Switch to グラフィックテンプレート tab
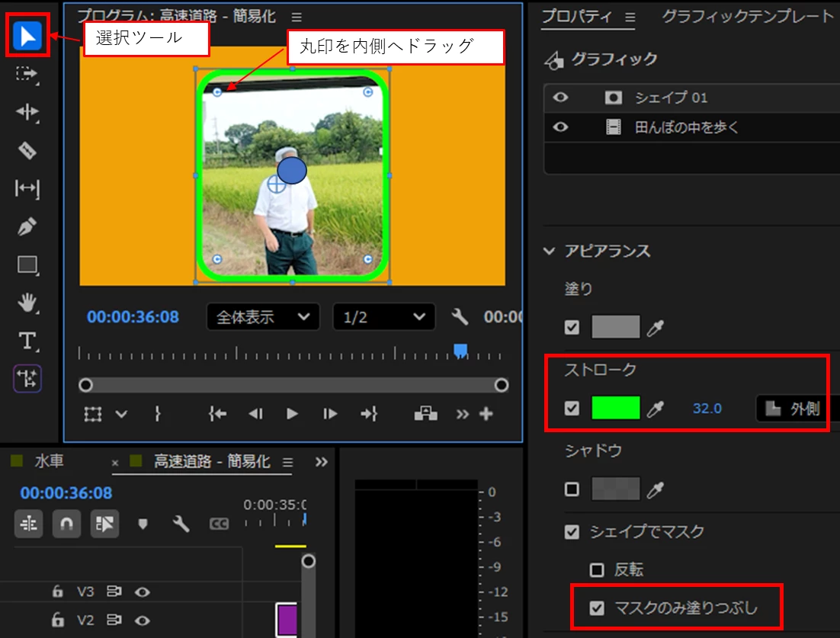 [748, 17]
